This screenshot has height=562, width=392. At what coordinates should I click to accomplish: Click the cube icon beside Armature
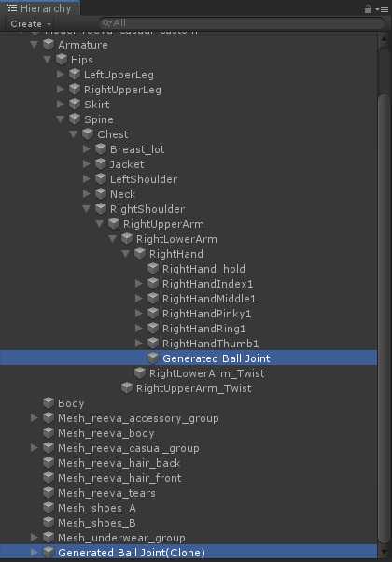click(49, 45)
